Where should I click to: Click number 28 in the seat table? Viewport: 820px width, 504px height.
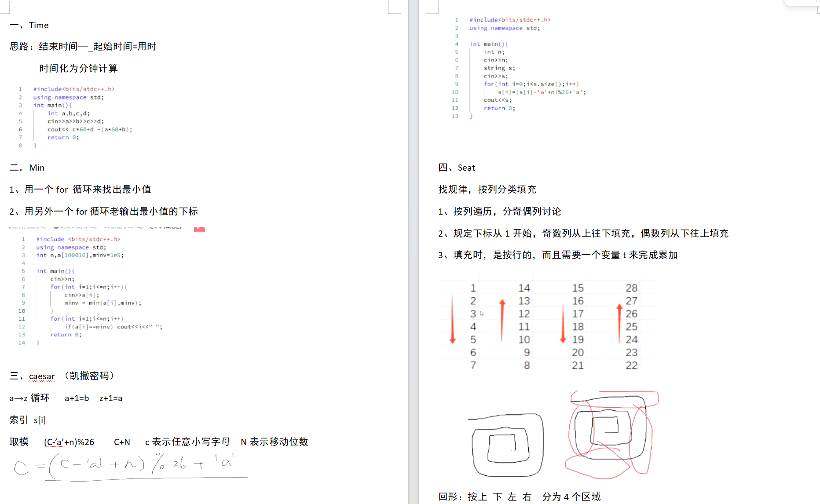coord(631,288)
